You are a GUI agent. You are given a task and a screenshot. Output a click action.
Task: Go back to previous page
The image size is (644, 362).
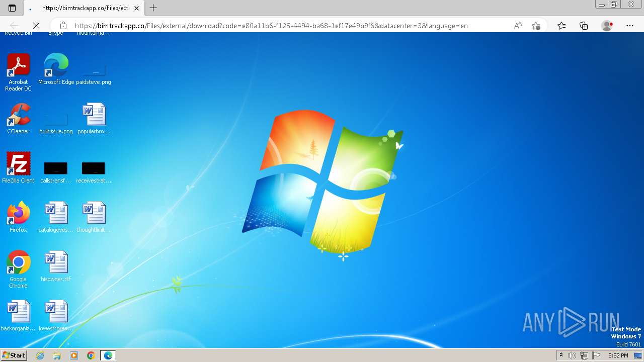coord(14,25)
